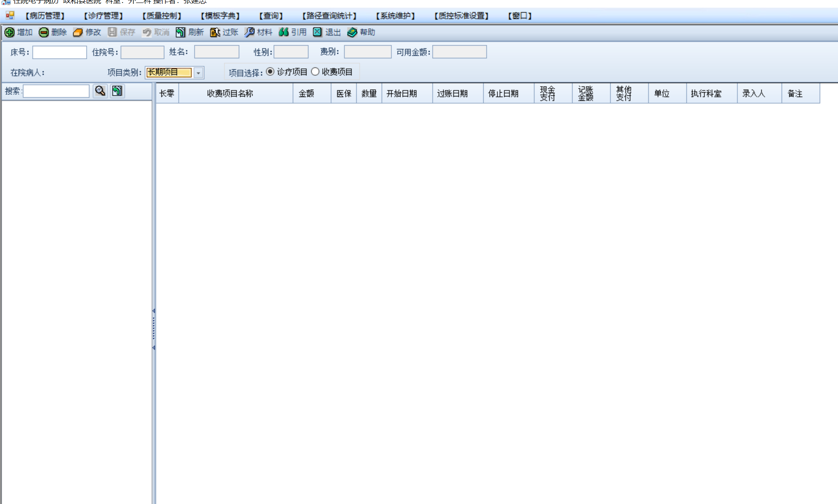
Task: Click the 退出 (exit) toolbar icon
Action: [317, 32]
